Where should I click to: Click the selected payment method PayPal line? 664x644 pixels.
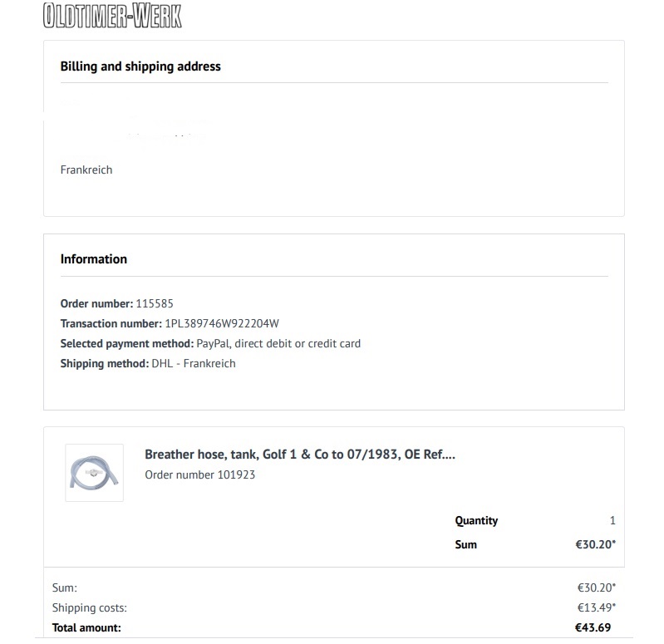[278, 343]
